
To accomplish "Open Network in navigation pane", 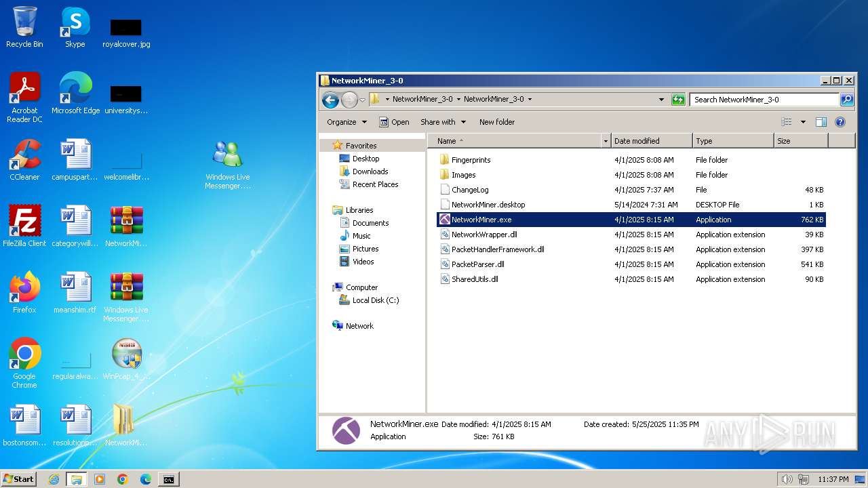I will coord(359,326).
